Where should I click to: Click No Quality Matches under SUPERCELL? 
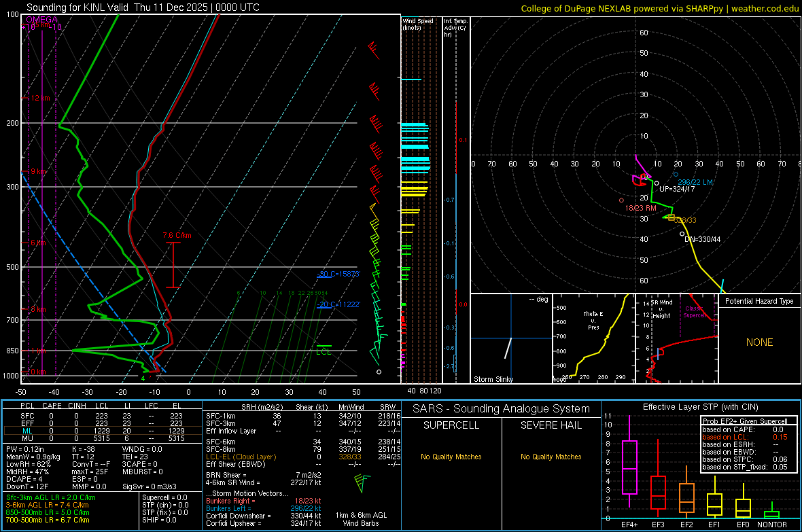tap(451, 457)
